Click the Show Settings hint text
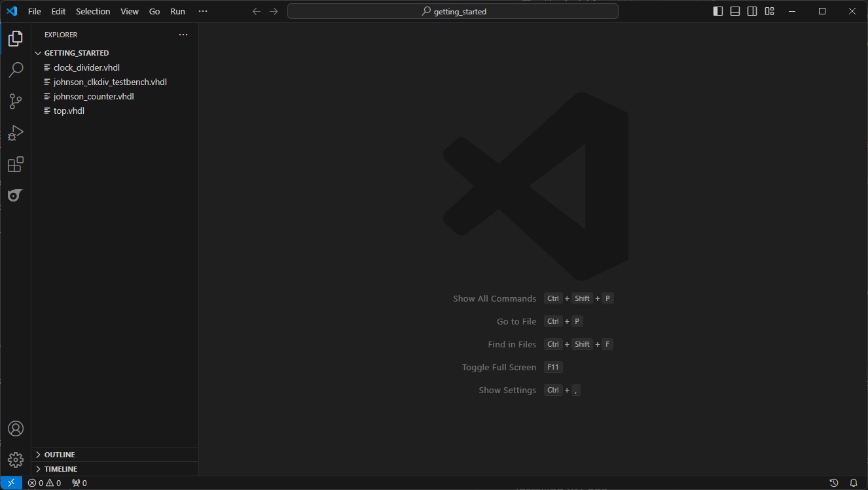868x490 pixels. 507,390
